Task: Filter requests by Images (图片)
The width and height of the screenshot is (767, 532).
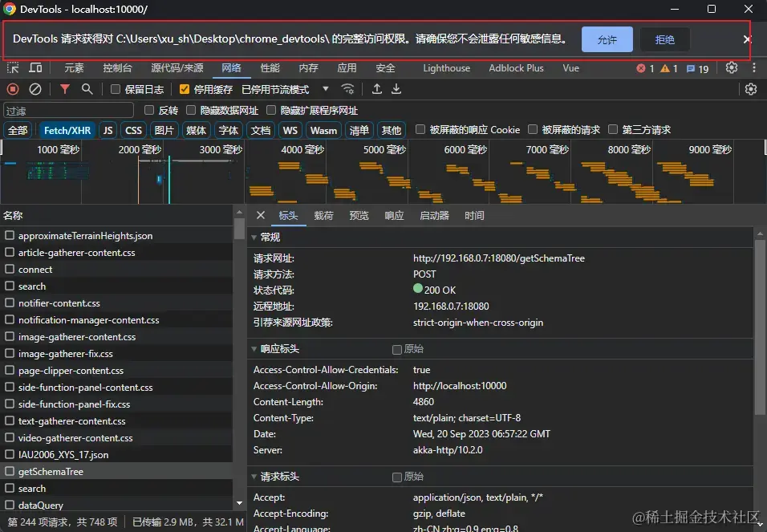Action: point(164,130)
